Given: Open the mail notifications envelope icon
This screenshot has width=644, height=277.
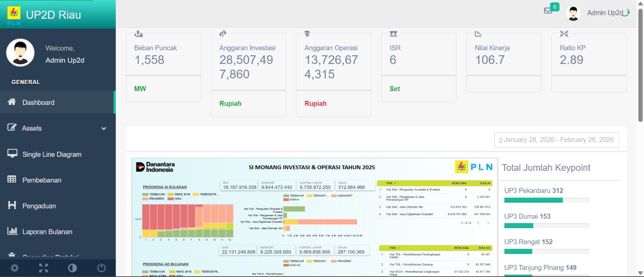Looking at the screenshot, I should 548,10.
